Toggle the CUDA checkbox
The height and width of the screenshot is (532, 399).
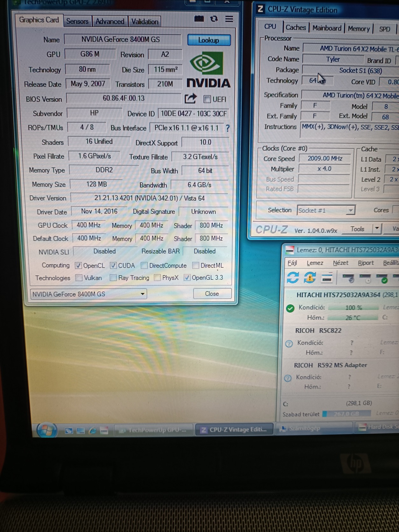pos(113,265)
